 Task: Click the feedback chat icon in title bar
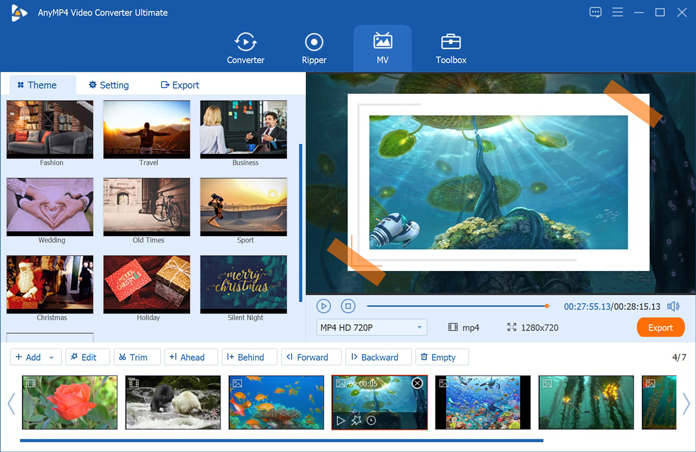tap(596, 12)
